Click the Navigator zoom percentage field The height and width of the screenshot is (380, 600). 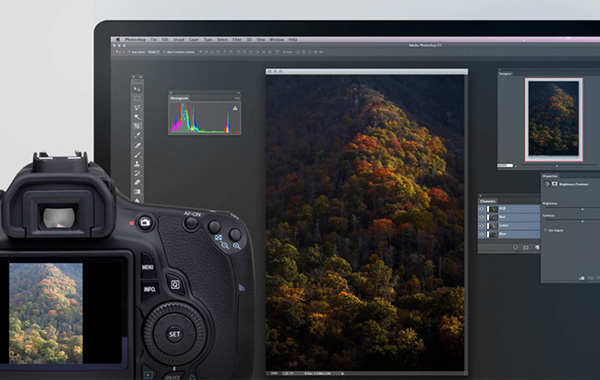tap(505, 166)
